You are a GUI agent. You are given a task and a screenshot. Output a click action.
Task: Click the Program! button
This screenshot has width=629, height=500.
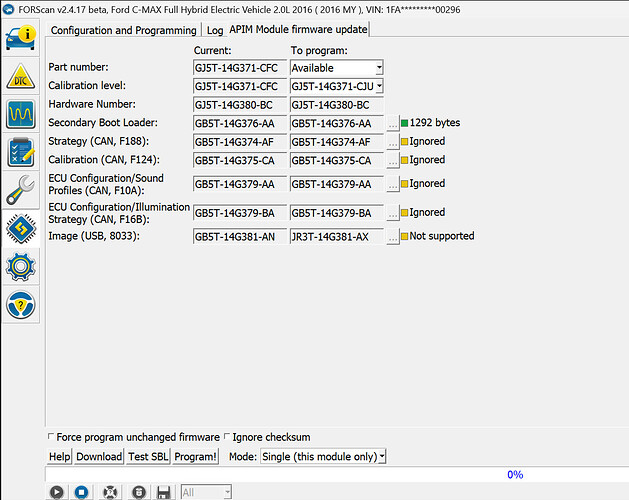[x=195, y=457]
